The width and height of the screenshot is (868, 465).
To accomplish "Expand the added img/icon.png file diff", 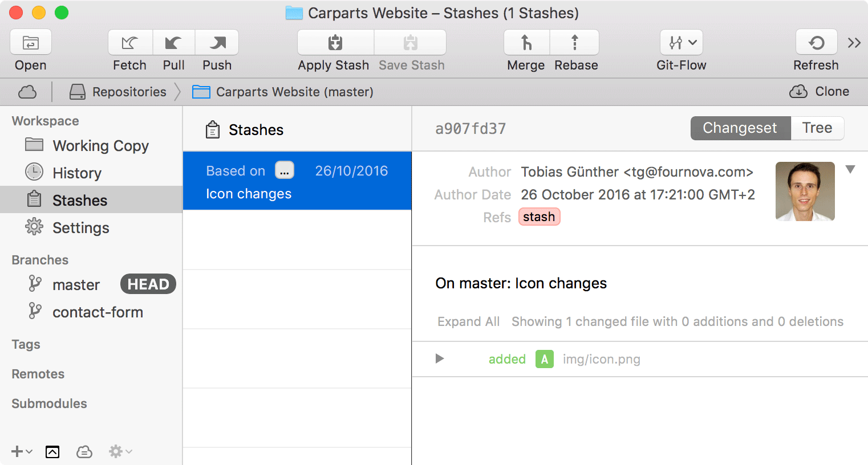I will click(439, 359).
